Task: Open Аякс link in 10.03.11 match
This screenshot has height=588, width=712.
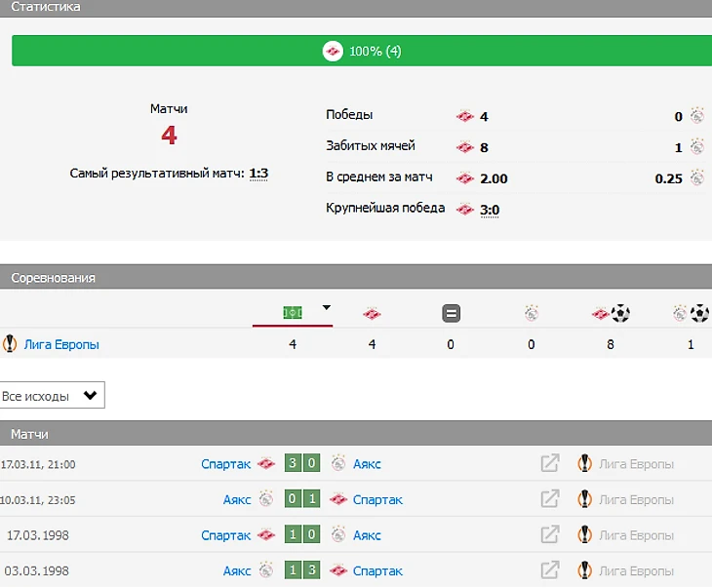Action: [x=237, y=500]
